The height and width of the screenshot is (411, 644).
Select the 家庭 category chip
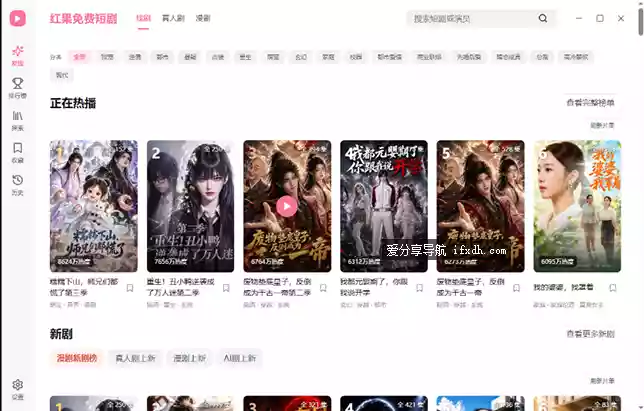click(328, 57)
